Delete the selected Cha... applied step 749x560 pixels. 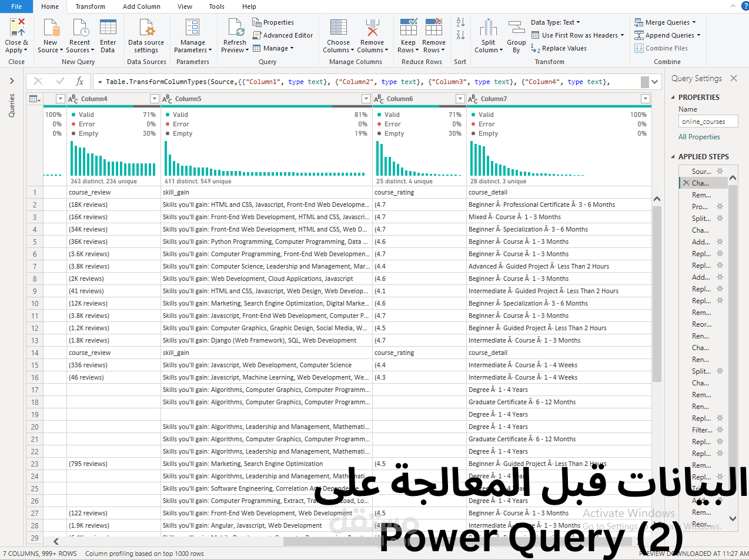pyautogui.click(x=686, y=183)
